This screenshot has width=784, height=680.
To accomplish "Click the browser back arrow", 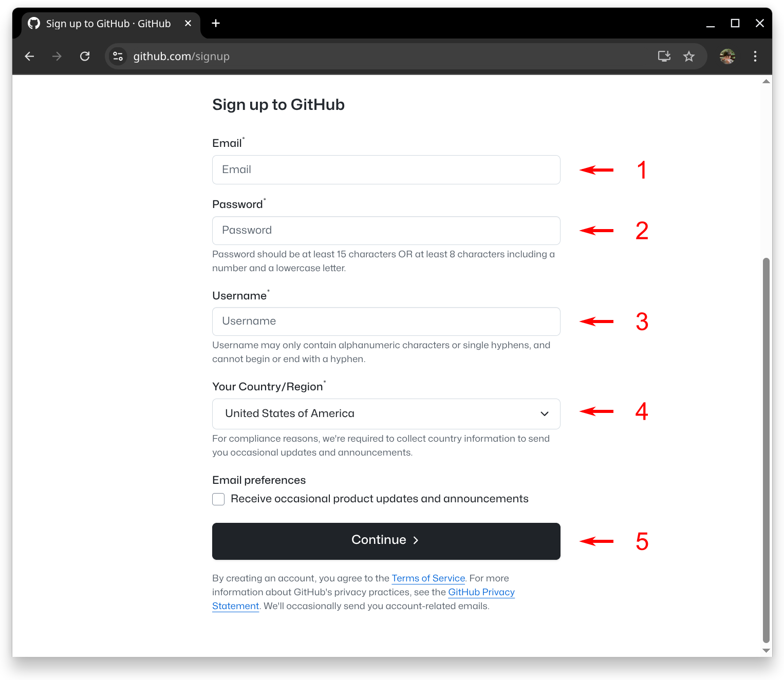I will click(x=30, y=56).
